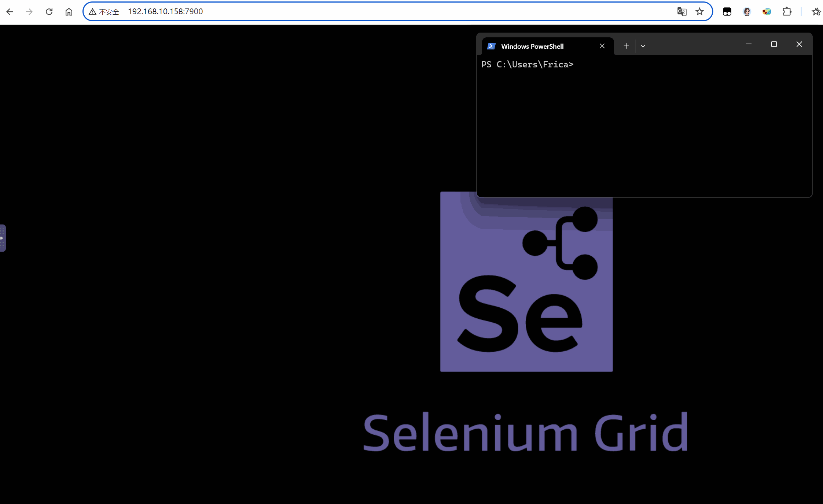Open the favorites list star icon
The height and width of the screenshot is (504, 823).
(x=816, y=12)
